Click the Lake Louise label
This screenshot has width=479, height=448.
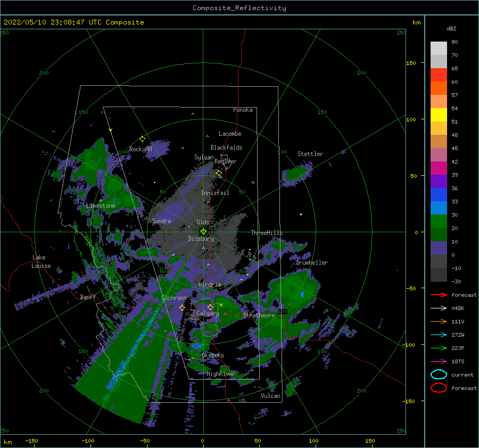[x=42, y=262]
